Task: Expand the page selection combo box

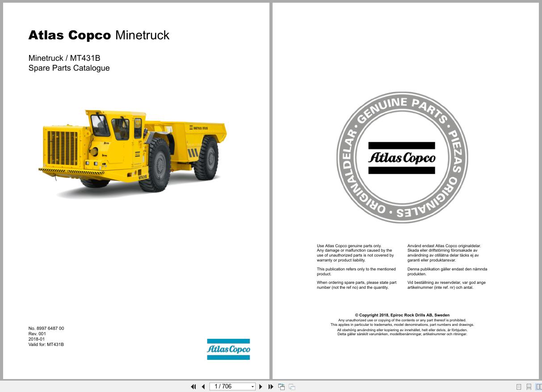Action: (x=252, y=386)
